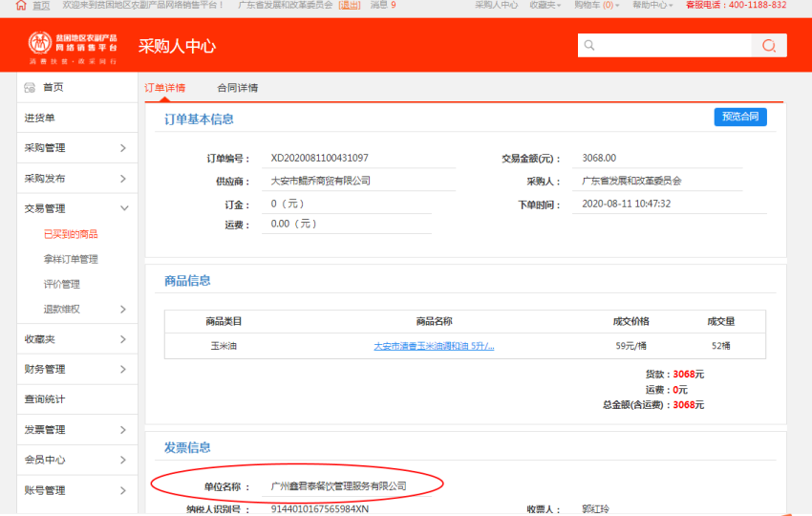Expand the 采购管理 sidebar chevron
Image resolution: width=812 pixels, height=516 pixels.
click(123, 148)
